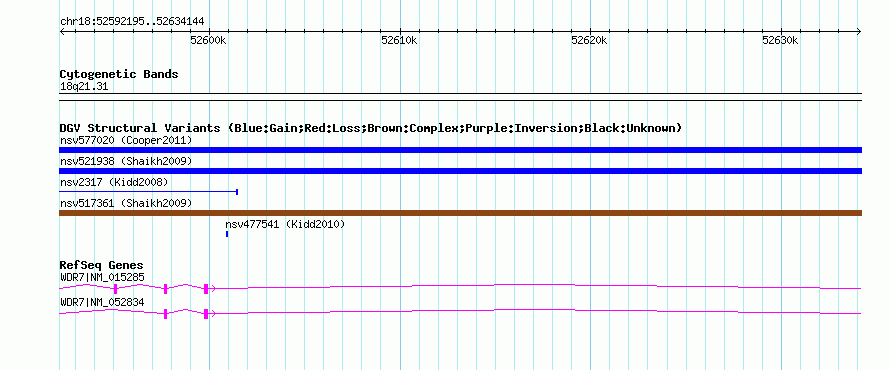Click the 52600k ruler tick label
This screenshot has width=890, height=370.
[x=208, y=40]
